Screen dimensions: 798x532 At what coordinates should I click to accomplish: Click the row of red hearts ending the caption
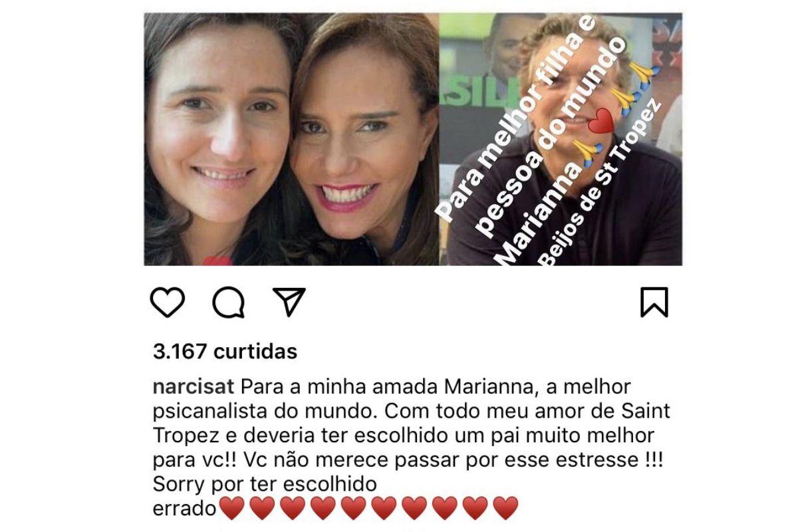pos(369,509)
